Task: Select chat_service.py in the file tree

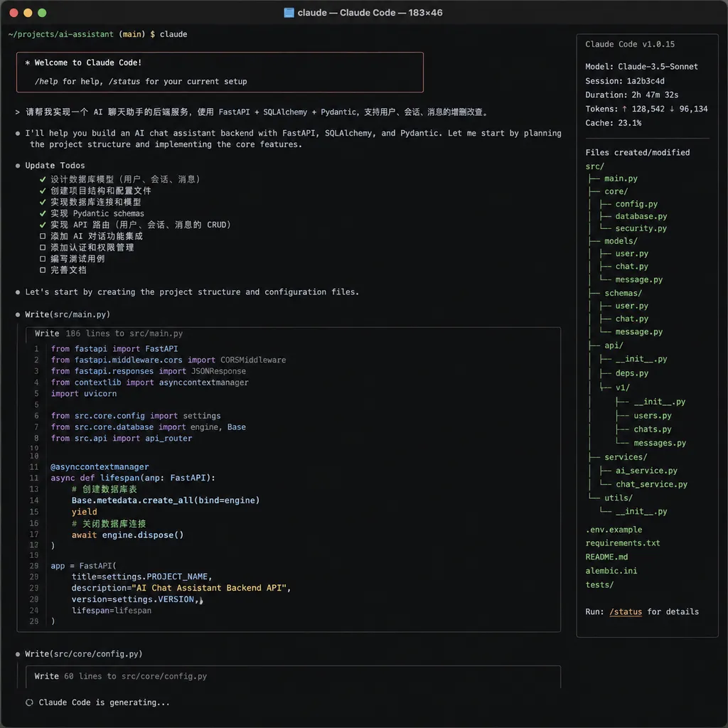Action: (x=651, y=484)
